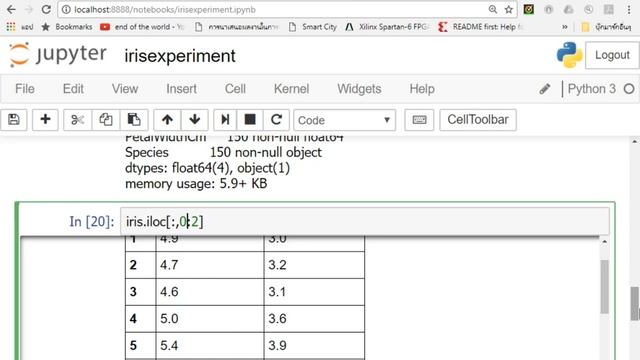
Task: Open README first bookmark
Action: tap(480, 27)
